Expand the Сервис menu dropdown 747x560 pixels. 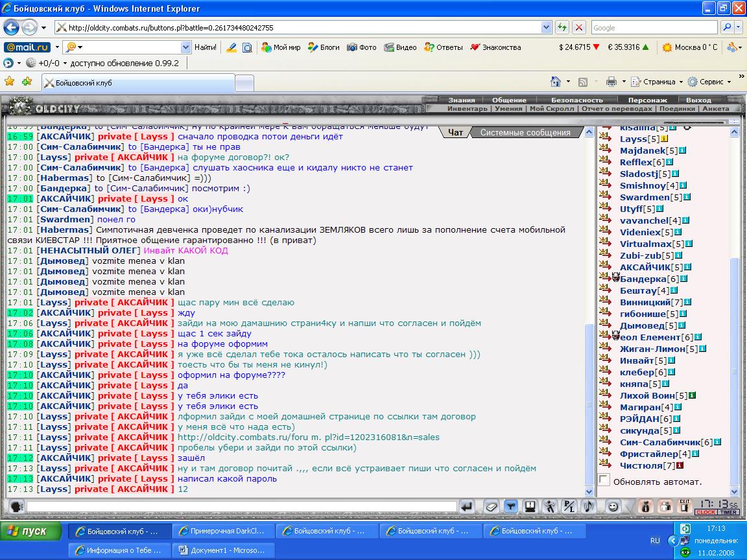tap(729, 82)
